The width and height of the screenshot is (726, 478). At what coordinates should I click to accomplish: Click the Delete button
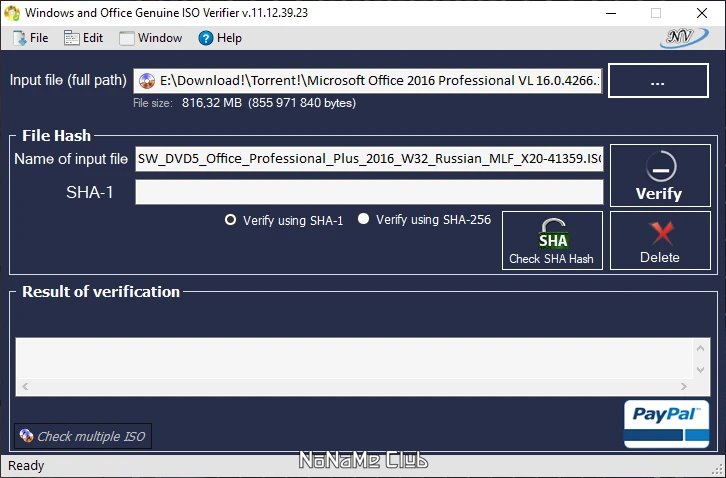pos(660,240)
